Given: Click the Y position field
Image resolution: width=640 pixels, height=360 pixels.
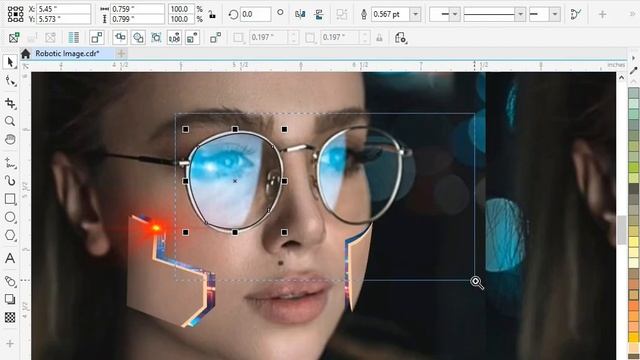Looking at the screenshot, I should [64, 19].
